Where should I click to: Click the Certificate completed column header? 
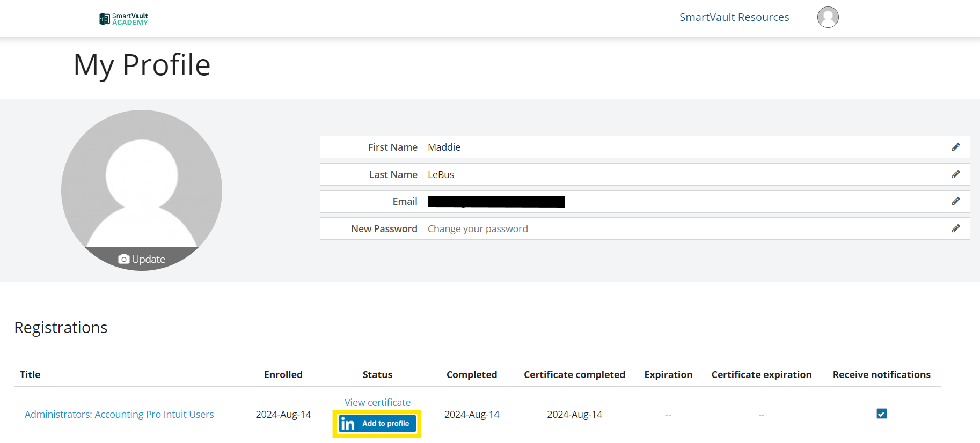click(x=574, y=374)
